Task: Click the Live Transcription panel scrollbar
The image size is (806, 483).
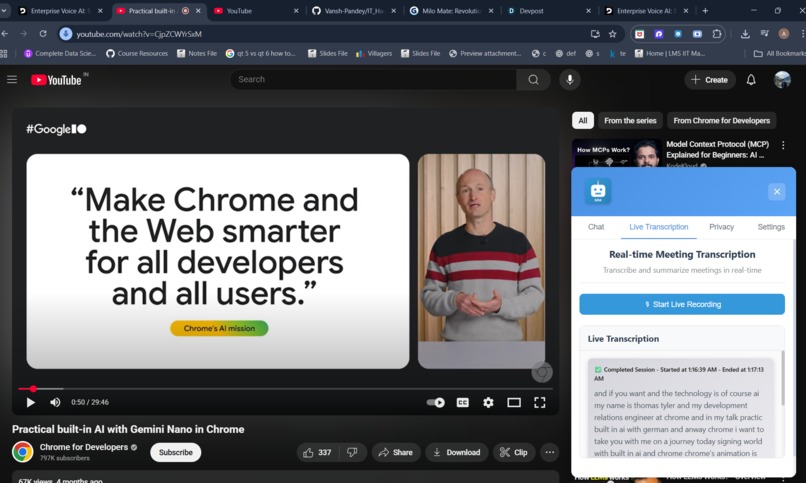Action: click(783, 378)
